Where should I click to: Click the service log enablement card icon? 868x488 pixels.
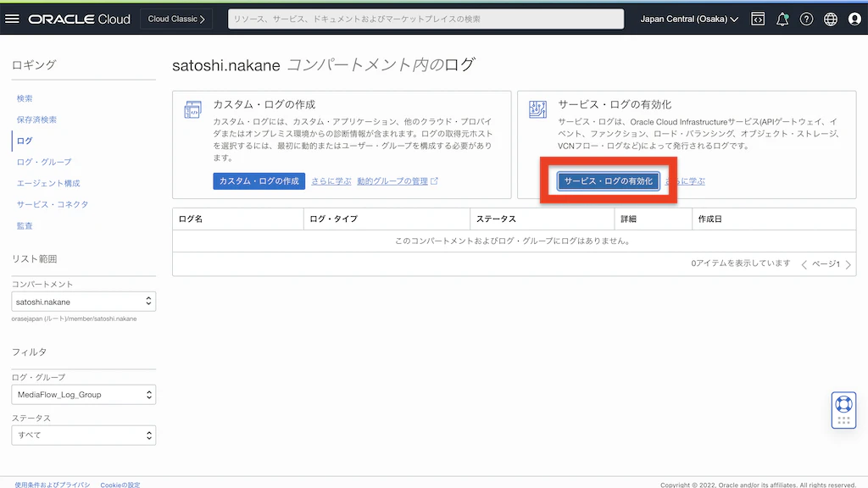[537, 109]
